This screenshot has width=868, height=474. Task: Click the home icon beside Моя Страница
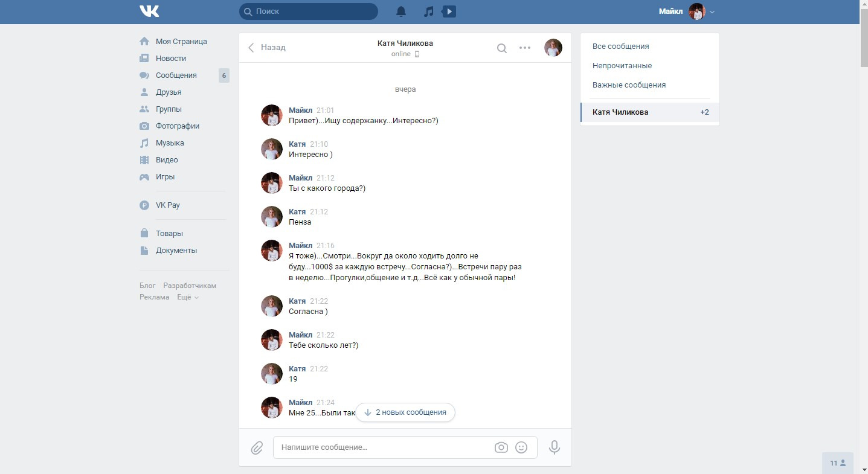[x=144, y=42]
